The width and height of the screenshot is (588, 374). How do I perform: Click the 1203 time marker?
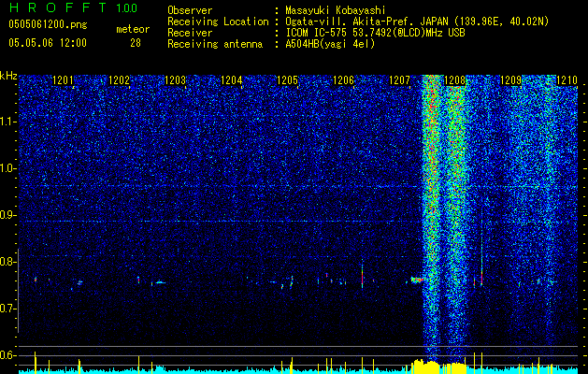[175, 80]
